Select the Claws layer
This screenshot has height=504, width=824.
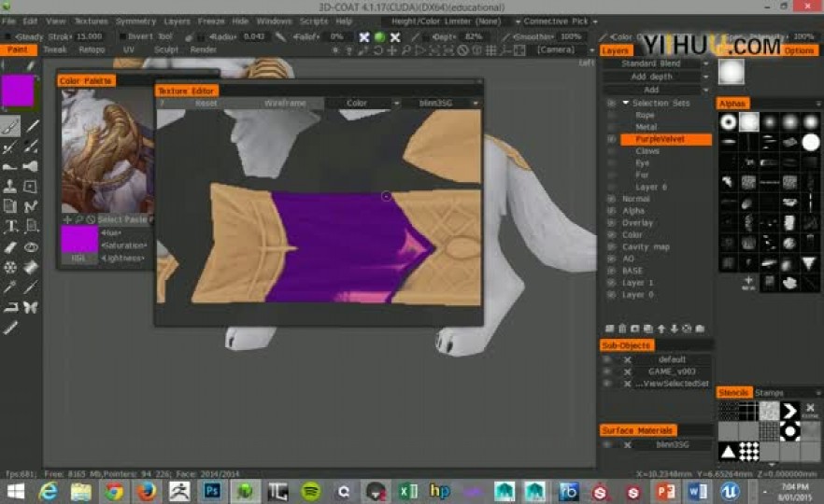point(647,151)
